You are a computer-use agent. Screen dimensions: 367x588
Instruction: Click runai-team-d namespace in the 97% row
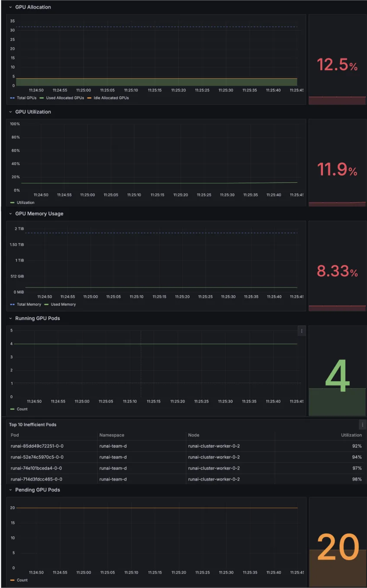[x=113, y=468]
